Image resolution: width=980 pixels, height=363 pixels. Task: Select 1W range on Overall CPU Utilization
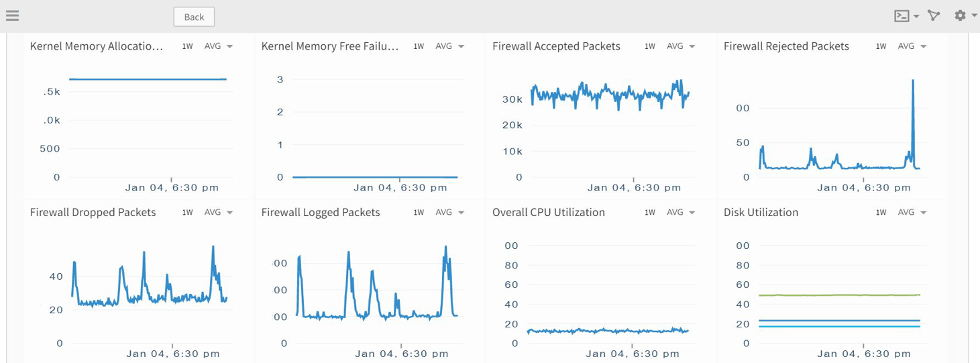(650, 213)
